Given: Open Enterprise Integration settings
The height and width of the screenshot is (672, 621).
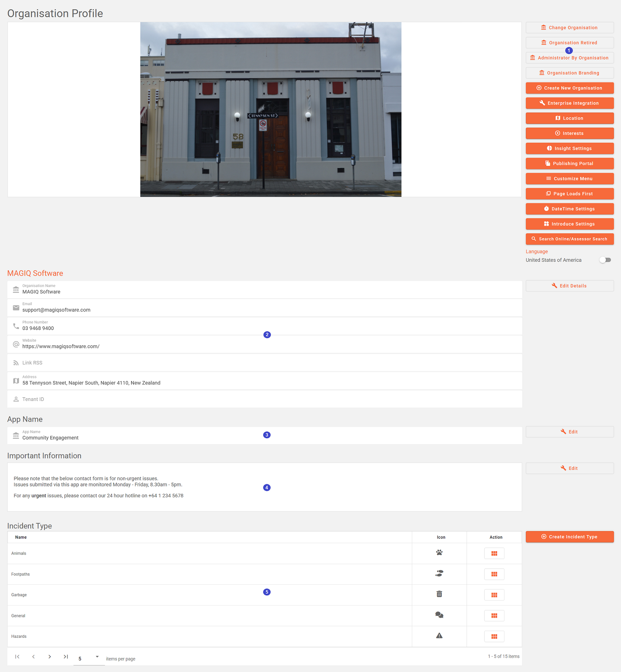Looking at the screenshot, I should 570,103.
